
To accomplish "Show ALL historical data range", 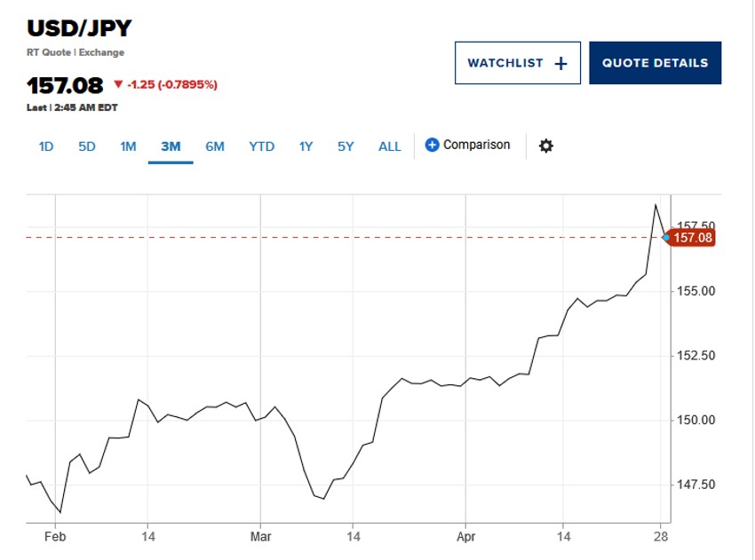I will (390, 146).
